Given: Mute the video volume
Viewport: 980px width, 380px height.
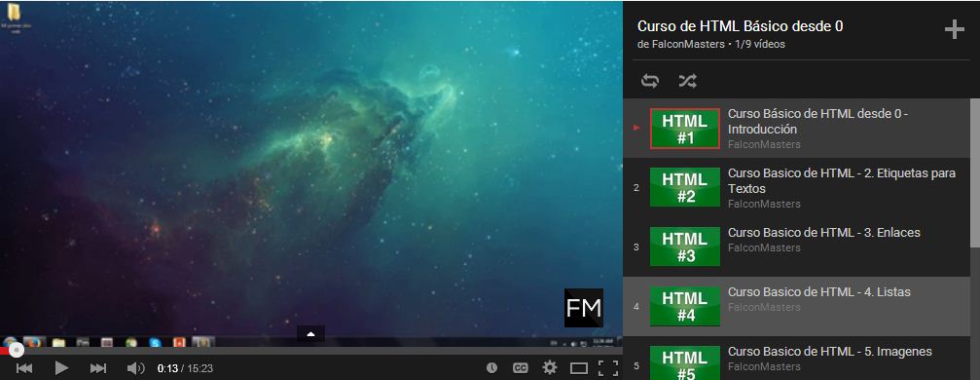Looking at the screenshot, I should click(x=135, y=368).
